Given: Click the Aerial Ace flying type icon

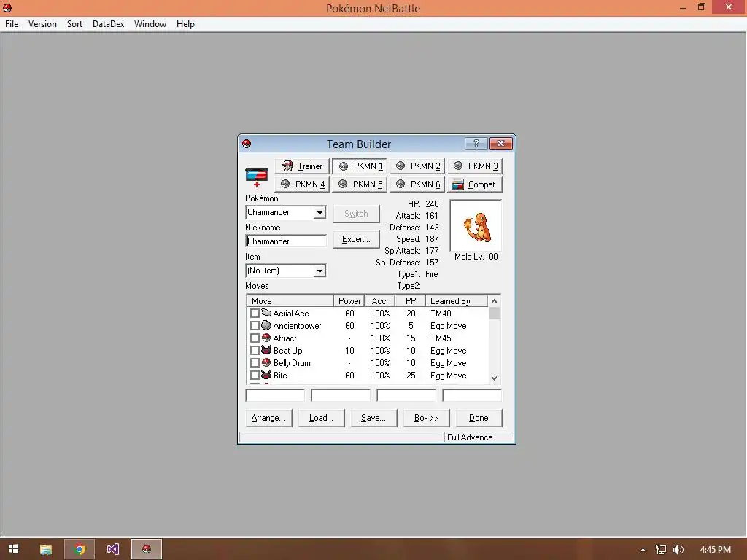Looking at the screenshot, I should coord(266,313).
